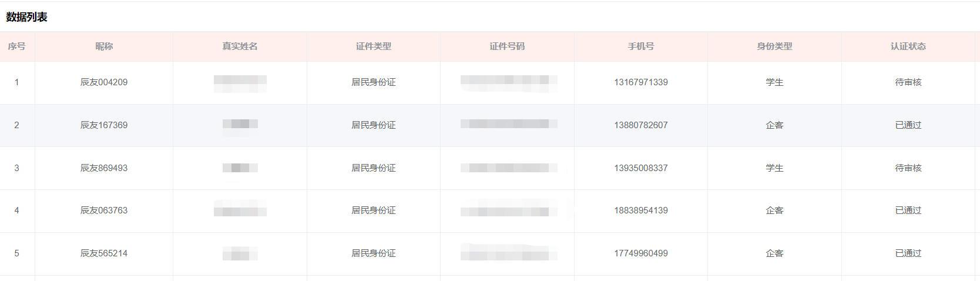Click phone number 18838954139

[641, 210]
